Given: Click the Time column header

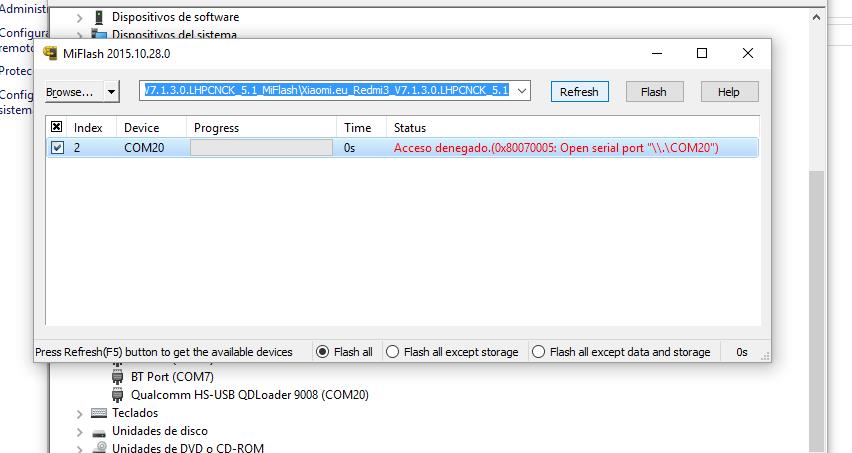Looking at the screenshot, I should (361, 128).
